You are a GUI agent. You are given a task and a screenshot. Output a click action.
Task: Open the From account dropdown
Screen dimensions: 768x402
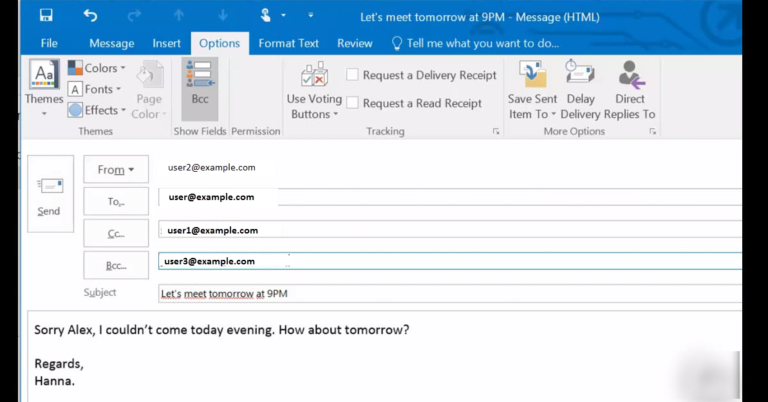pyautogui.click(x=116, y=169)
